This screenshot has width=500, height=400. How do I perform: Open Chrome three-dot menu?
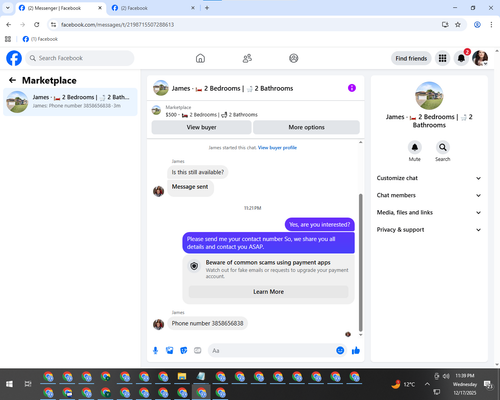491,25
